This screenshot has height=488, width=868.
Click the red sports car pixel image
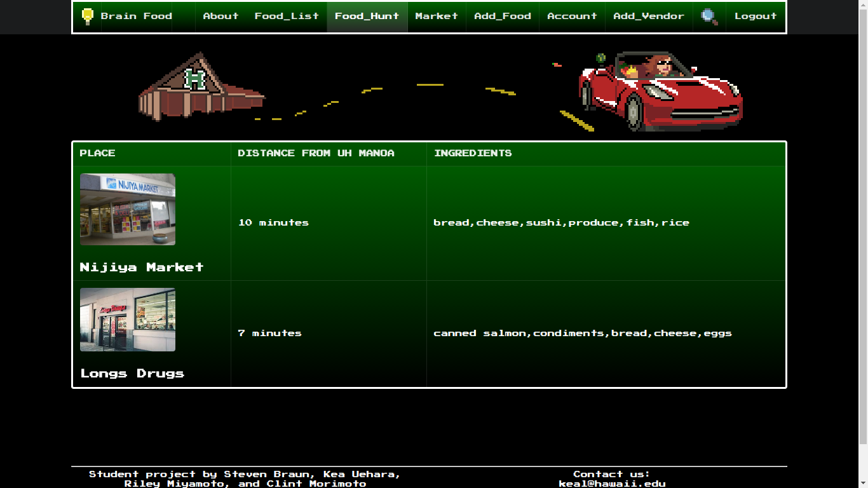(x=660, y=91)
